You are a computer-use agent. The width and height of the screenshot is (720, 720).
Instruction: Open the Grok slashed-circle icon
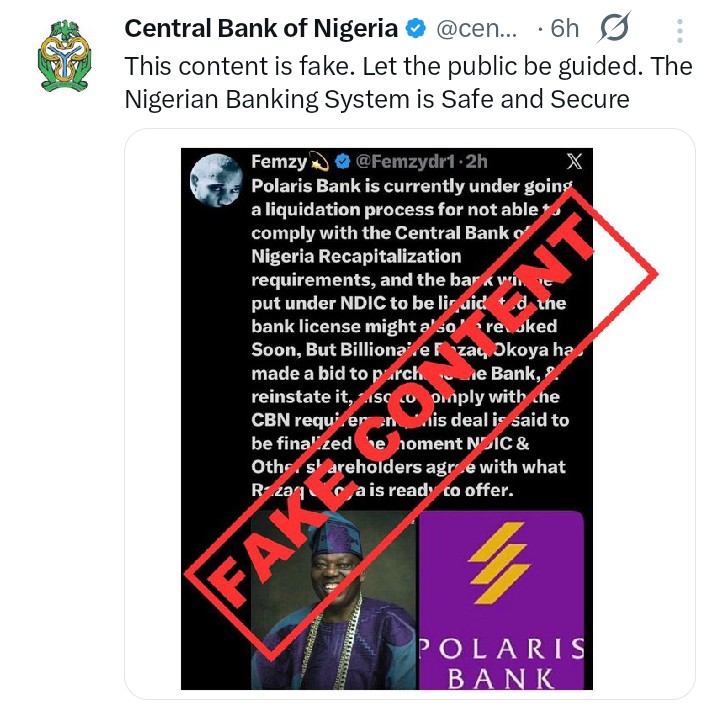point(615,30)
